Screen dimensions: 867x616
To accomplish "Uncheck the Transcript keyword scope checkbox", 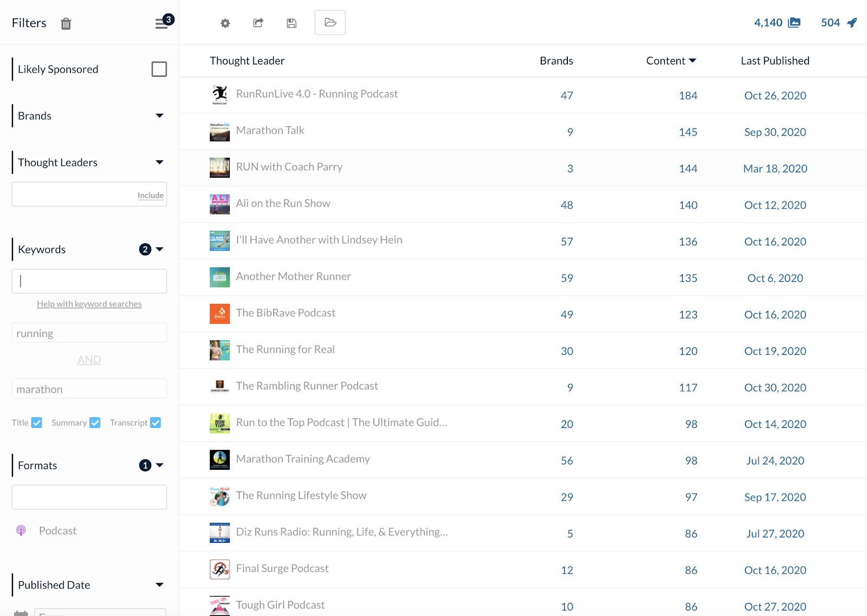I will point(156,423).
